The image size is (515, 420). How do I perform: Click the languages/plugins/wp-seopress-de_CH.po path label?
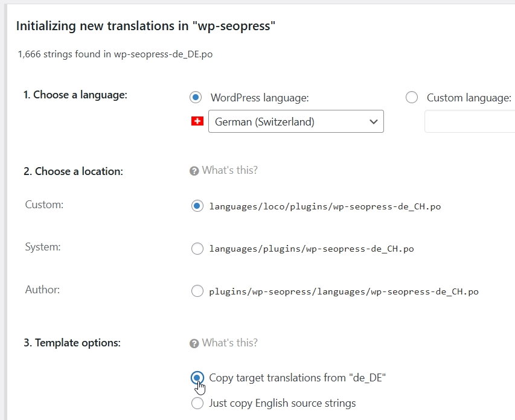tap(312, 249)
